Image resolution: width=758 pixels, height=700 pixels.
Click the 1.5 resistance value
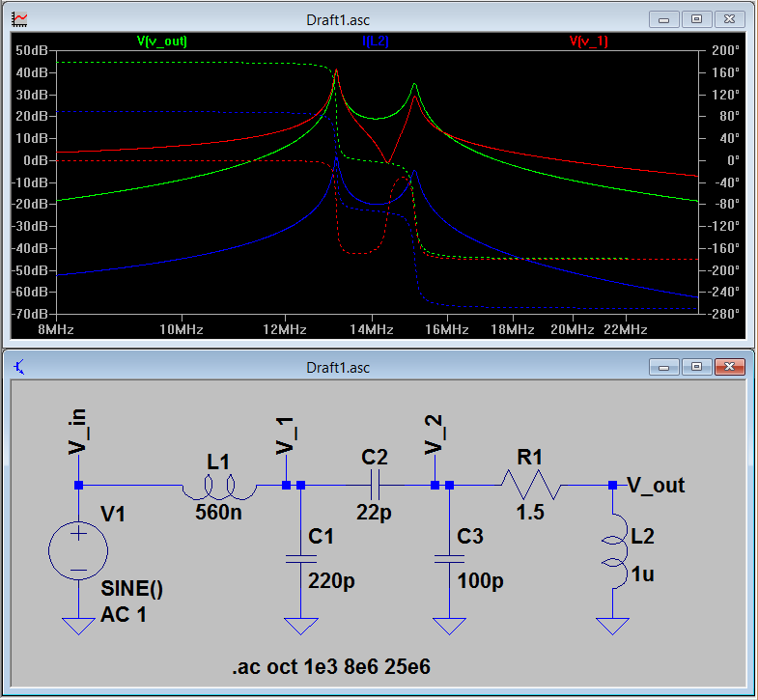tap(530, 513)
